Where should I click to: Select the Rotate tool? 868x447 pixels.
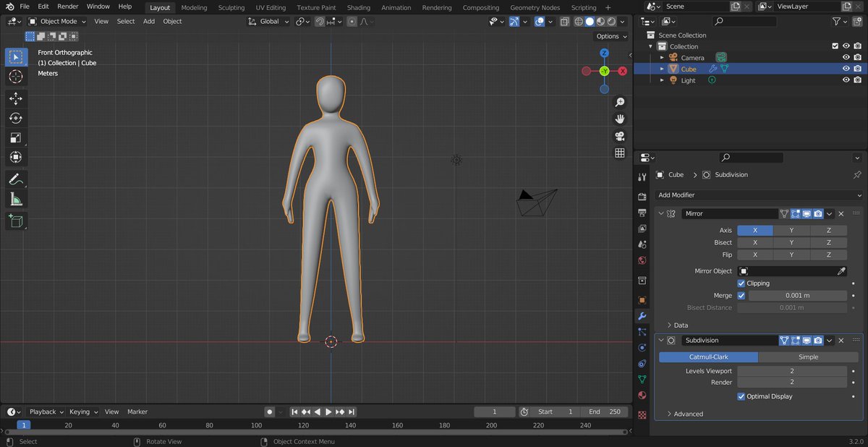point(16,118)
